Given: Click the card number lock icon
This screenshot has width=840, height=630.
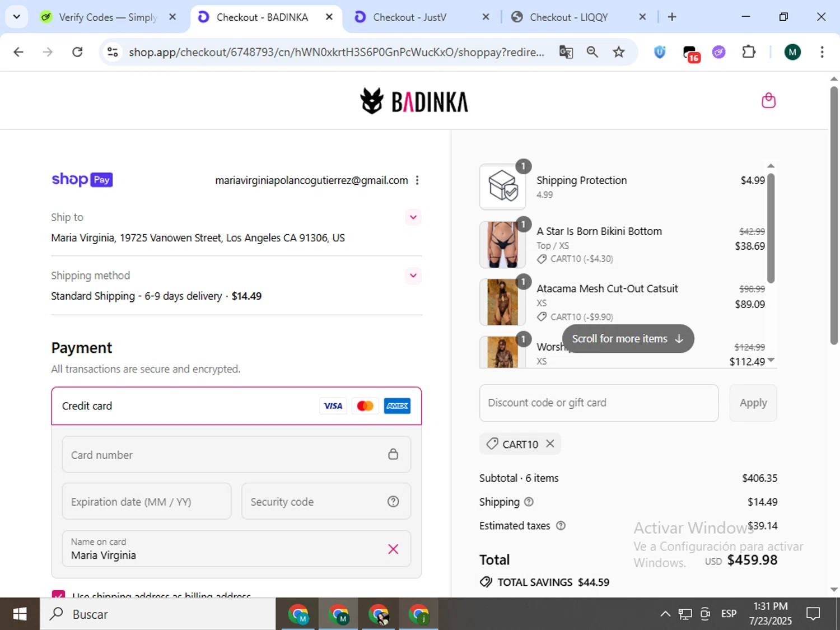Looking at the screenshot, I should (x=393, y=454).
